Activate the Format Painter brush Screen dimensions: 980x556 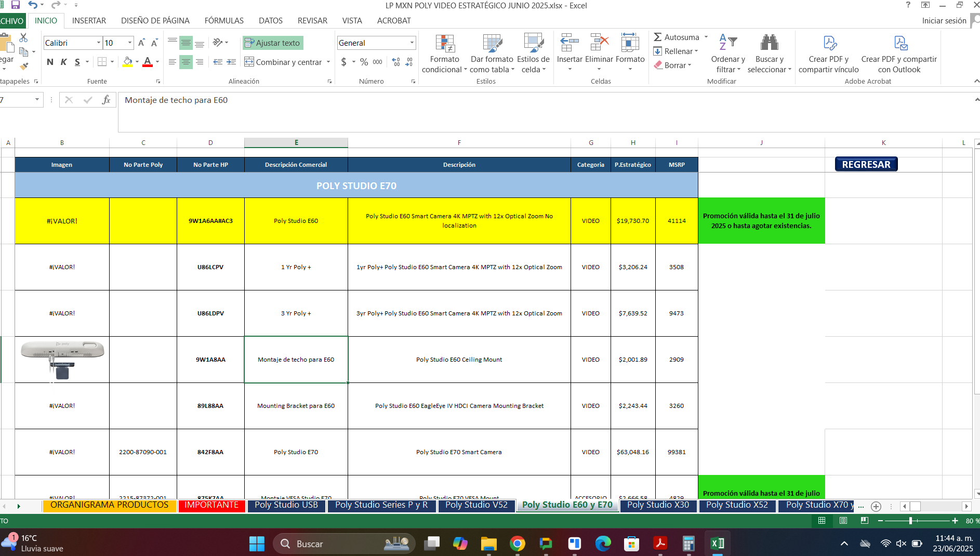tap(23, 66)
